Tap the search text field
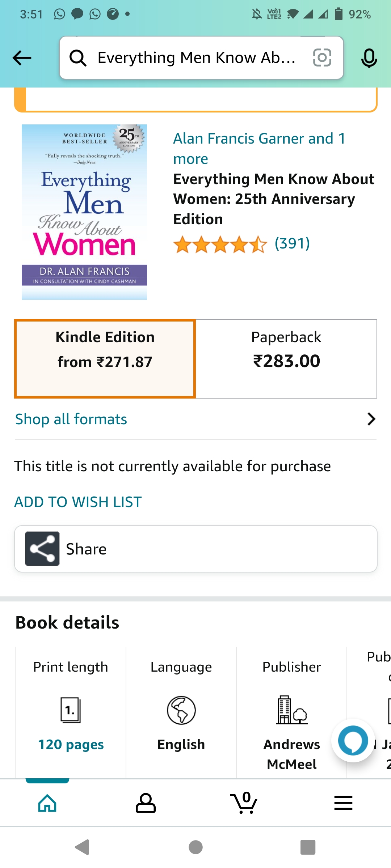The image size is (391, 868). (197, 58)
